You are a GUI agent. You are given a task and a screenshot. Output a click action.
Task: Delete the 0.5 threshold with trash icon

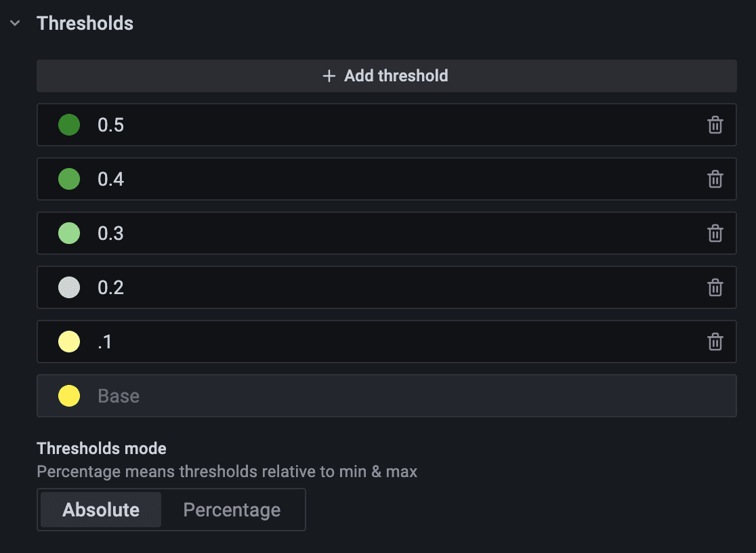[715, 125]
